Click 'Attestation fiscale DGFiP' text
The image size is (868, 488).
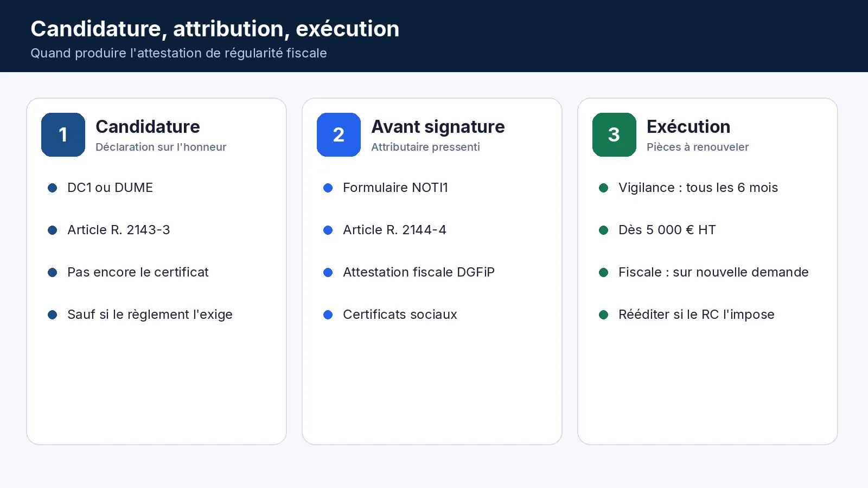[419, 272]
